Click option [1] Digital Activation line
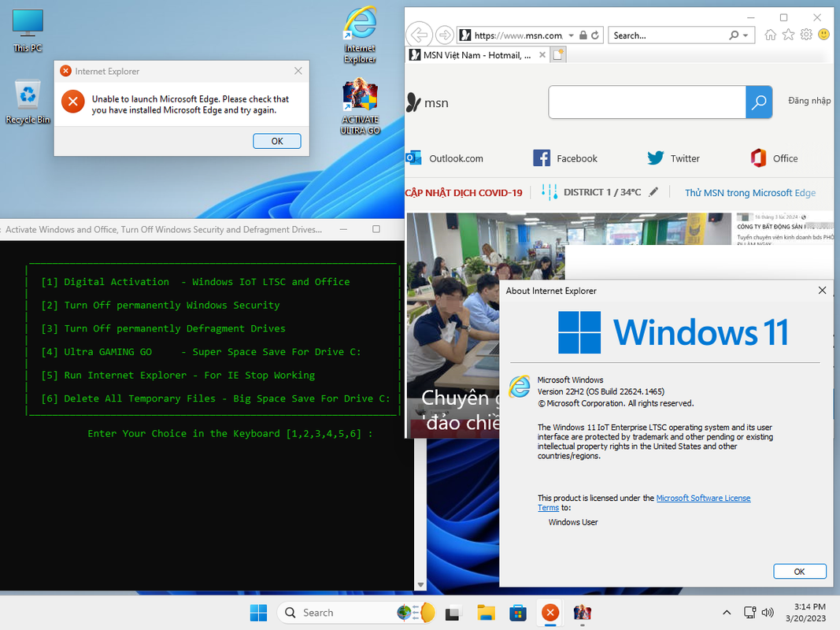Screen dimensions: 840x630 pyautogui.click(x=195, y=282)
